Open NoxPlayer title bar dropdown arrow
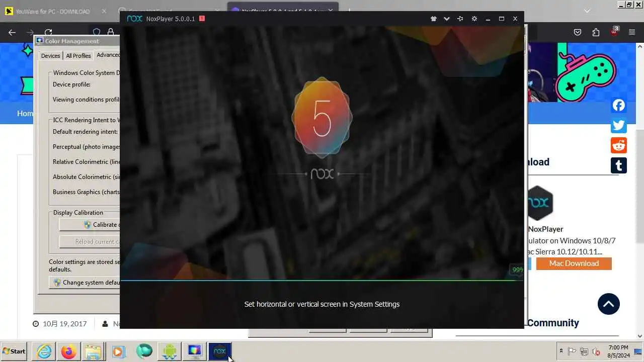This screenshot has width=644, height=362. point(446,19)
